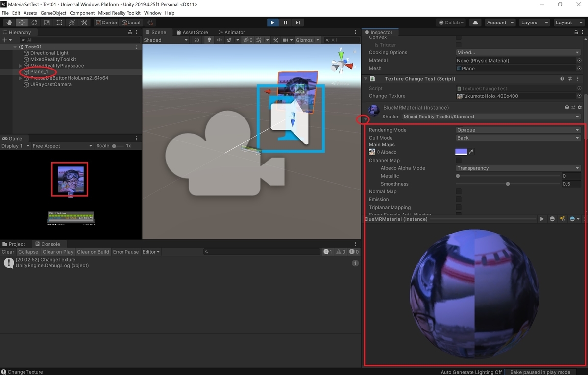588x375 pixels.
Task: Open the cloud services icon
Action: click(475, 23)
